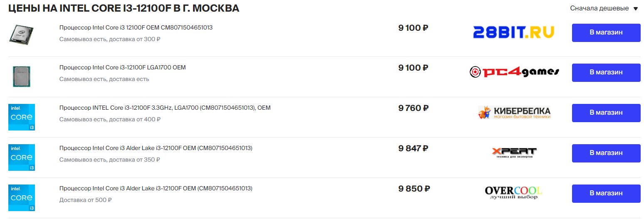This screenshot has width=644, height=219.
Task: Click "В магазин" for the Overcool offer
Action: click(x=606, y=194)
